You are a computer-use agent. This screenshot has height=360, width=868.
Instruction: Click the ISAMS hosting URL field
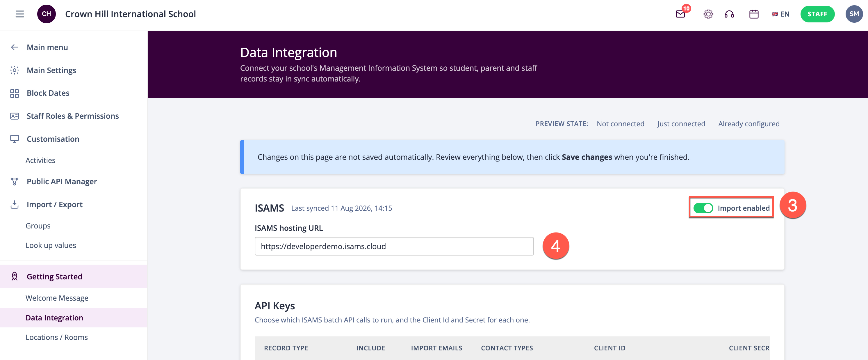click(x=394, y=246)
